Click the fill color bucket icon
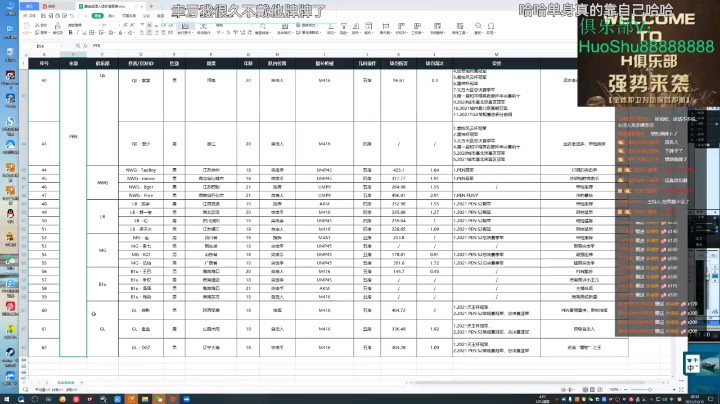720x404 pixels. coord(111,33)
